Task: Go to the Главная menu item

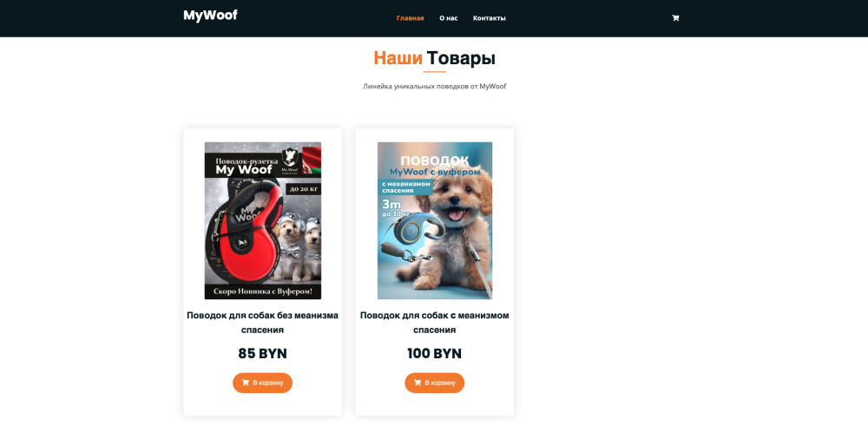Action: coord(411,18)
